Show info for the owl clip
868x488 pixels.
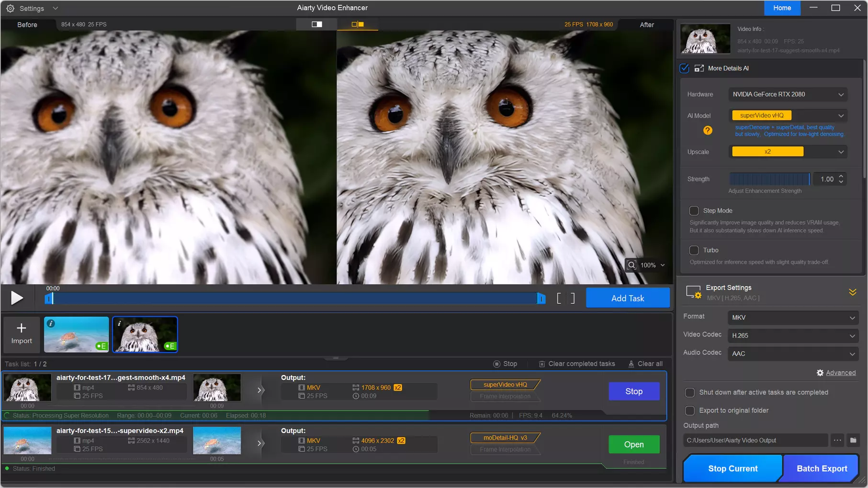119,323
